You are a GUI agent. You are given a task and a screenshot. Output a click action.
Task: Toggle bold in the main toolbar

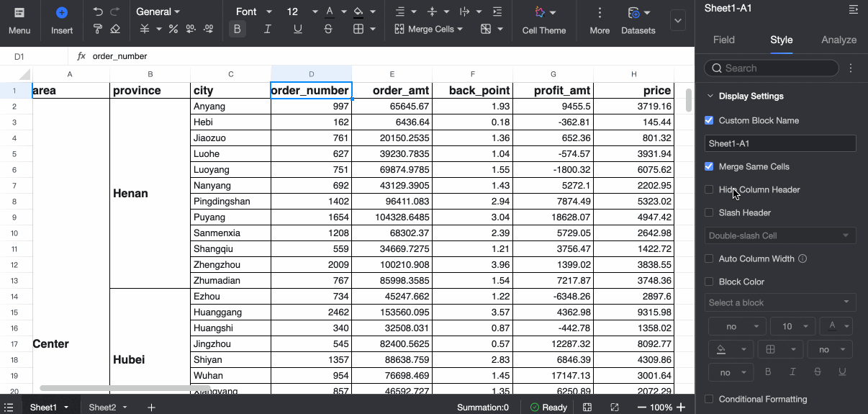pos(238,29)
